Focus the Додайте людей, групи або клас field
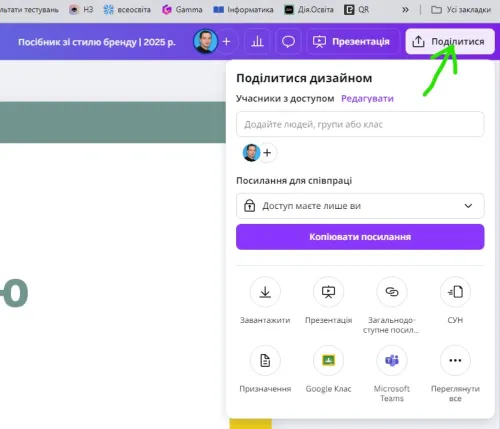Image resolution: width=500 pixels, height=429 pixels. (360, 124)
